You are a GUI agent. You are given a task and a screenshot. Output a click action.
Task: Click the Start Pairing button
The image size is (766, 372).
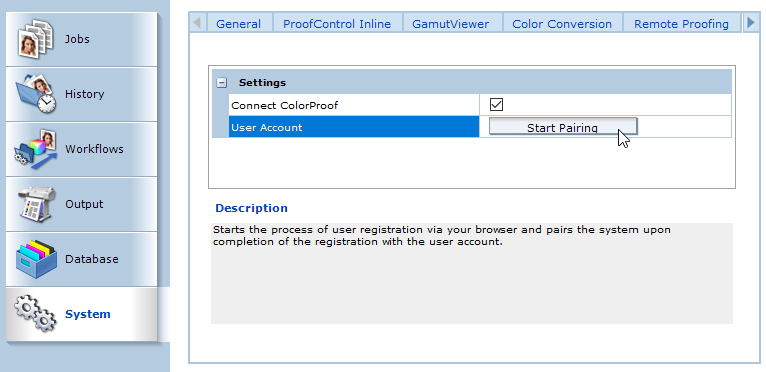click(x=563, y=127)
